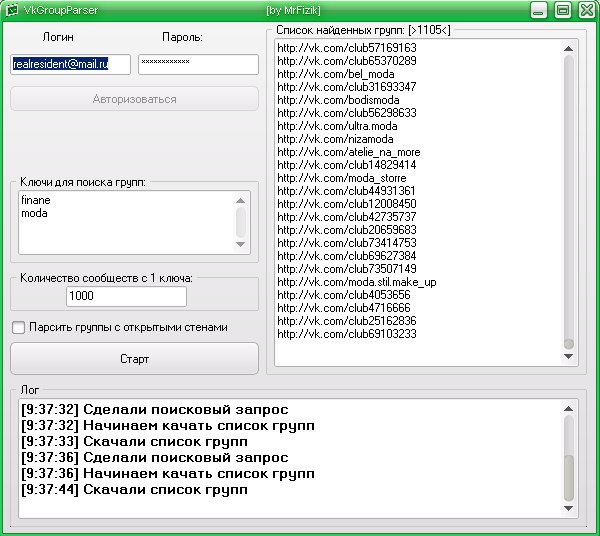Focus the Логин email input field
Viewport: 600px width, 536px height.
(x=71, y=64)
